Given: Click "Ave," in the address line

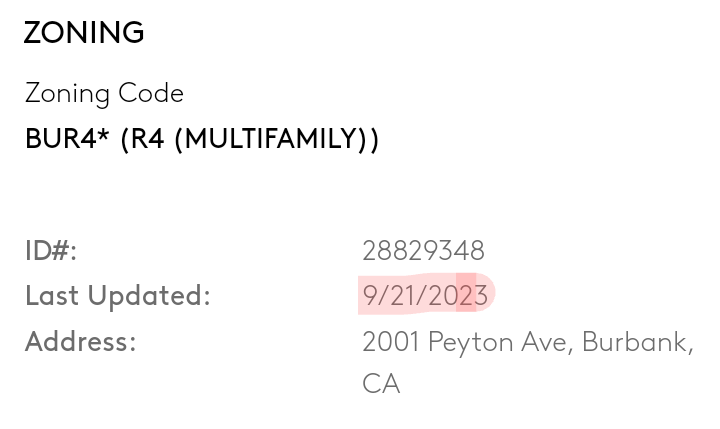Looking at the screenshot, I should coord(546,342).
